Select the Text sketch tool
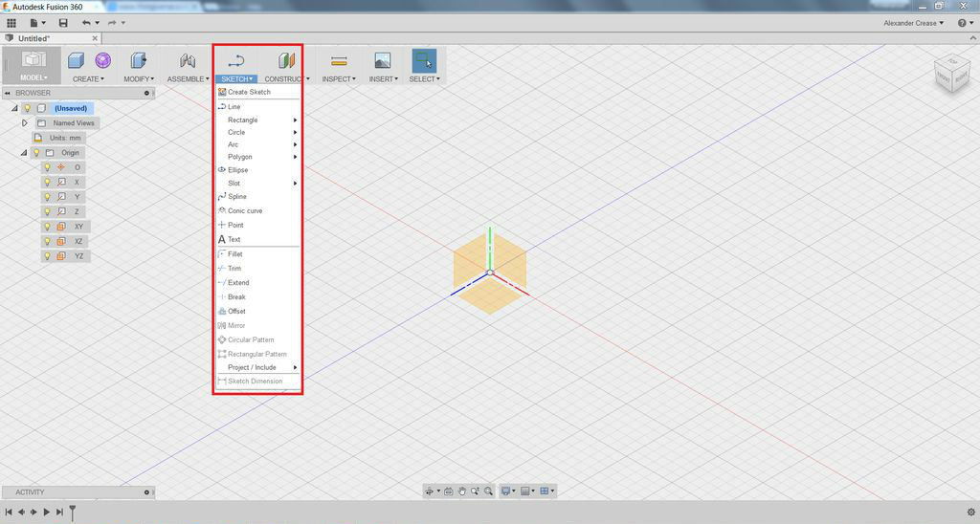 click(257, 239)
